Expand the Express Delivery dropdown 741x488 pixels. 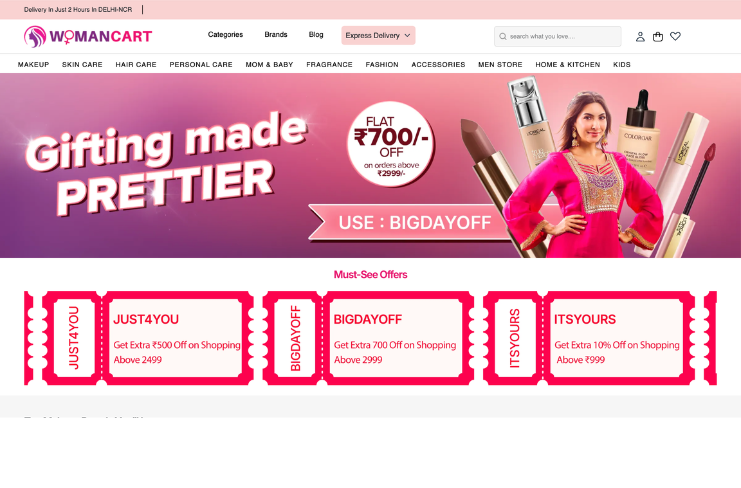click(378, 35)
